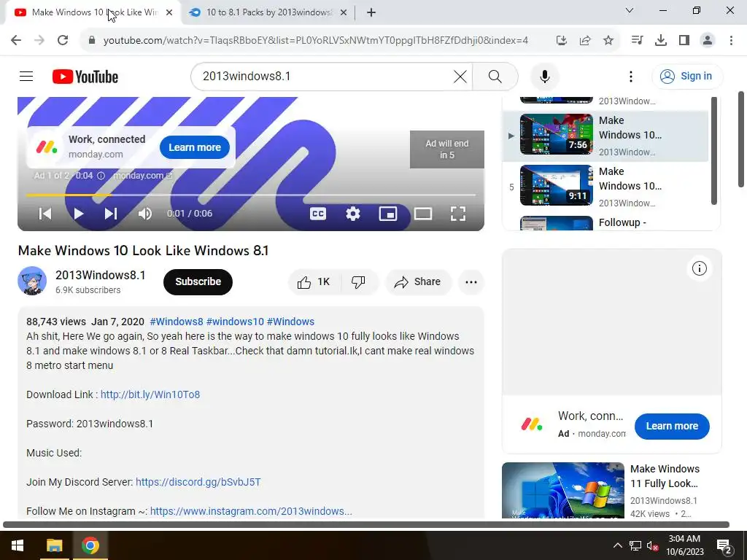The width and height of the screenshot is (747, 560).
Task: Click the address bar URL
Action: click(315, 41)
